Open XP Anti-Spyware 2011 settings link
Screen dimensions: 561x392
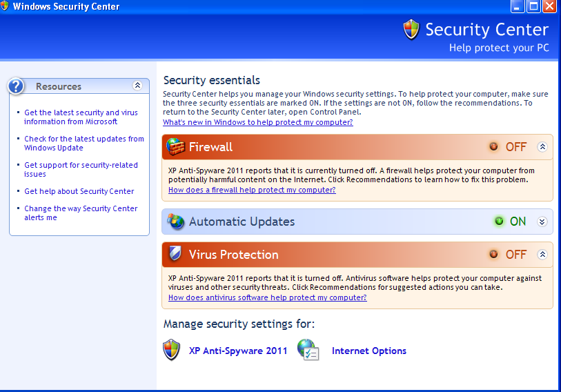click(238, 351)
